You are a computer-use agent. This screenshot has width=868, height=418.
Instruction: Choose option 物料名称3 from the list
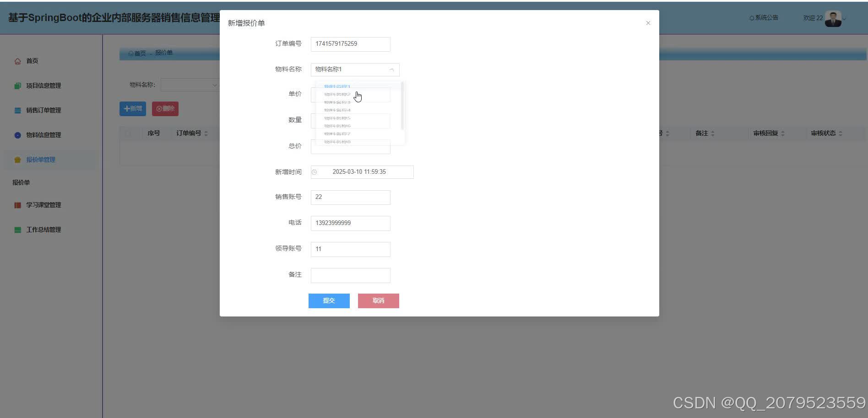point(358,102)
